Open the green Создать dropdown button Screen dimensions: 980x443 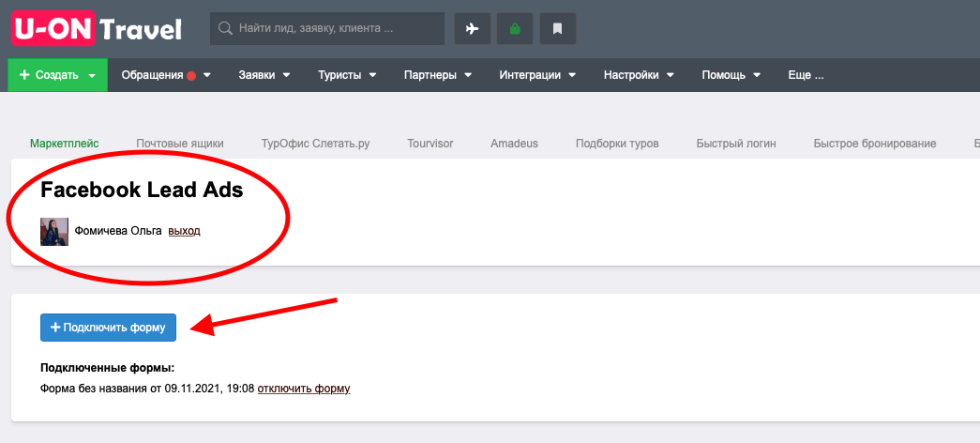pyautogui.click(x=57, y=75)
